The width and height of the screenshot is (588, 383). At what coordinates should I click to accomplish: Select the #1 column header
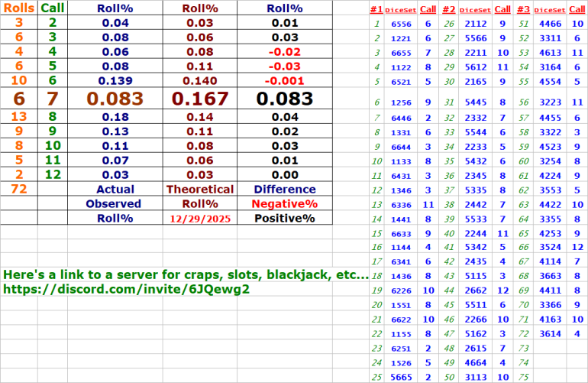[376, 10]
